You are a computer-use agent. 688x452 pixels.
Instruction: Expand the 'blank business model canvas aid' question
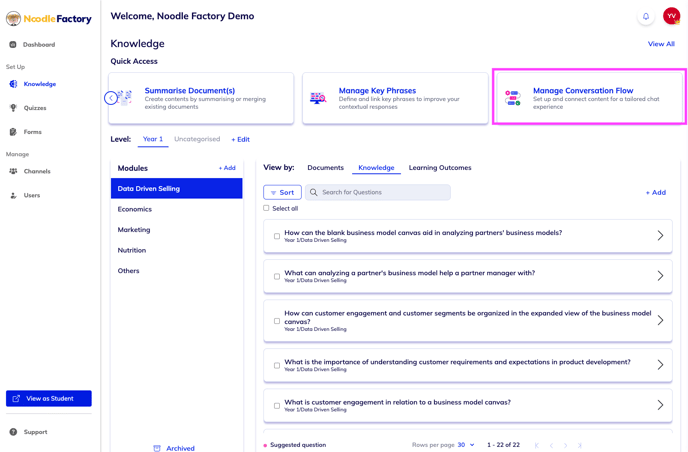coord(660,236)
